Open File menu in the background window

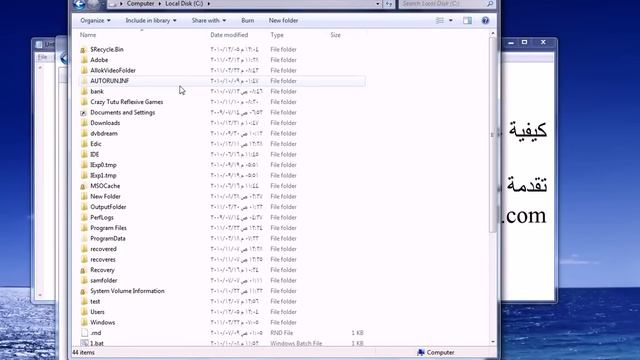42,57
